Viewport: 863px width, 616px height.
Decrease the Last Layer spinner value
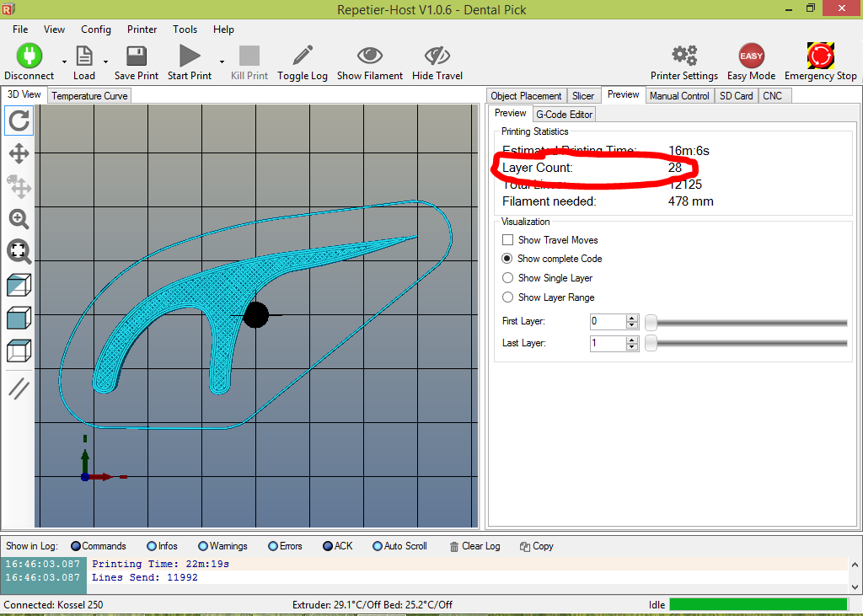coord(632,347)
